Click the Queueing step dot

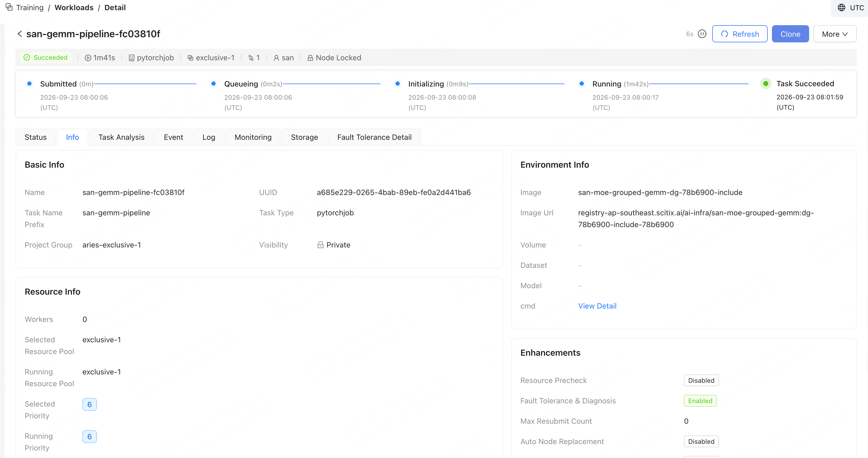[x=214, y=84]
